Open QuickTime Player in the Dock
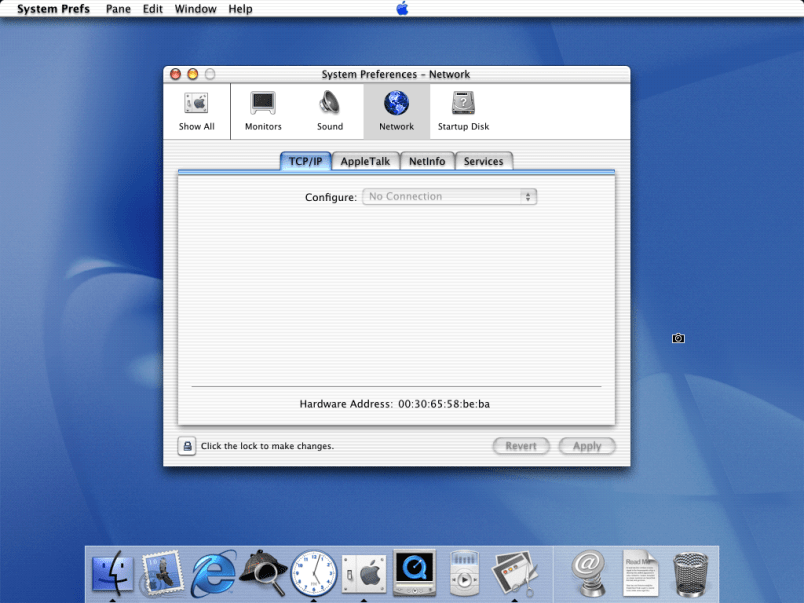804x603 pixels. point(413,573)
